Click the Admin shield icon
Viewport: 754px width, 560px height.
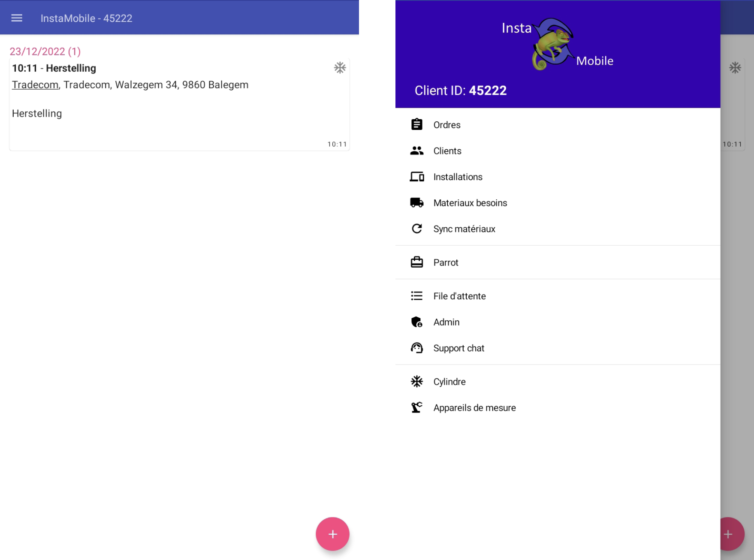point(417,322)
